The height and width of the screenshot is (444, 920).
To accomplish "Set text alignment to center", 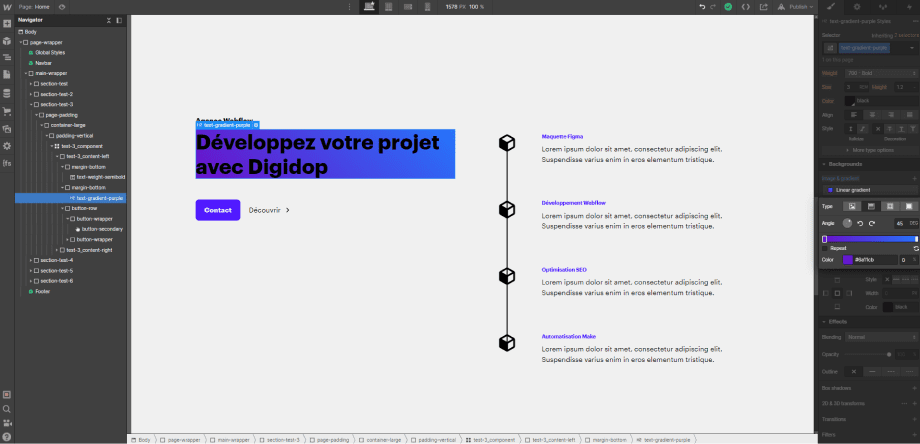I will [x=872, y=114].
